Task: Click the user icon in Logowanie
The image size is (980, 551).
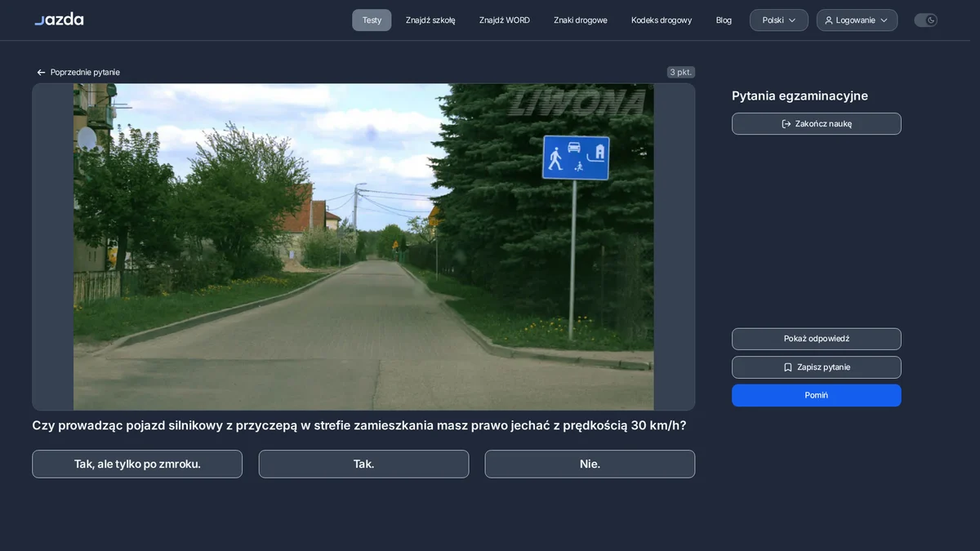Action: [829, 20]
